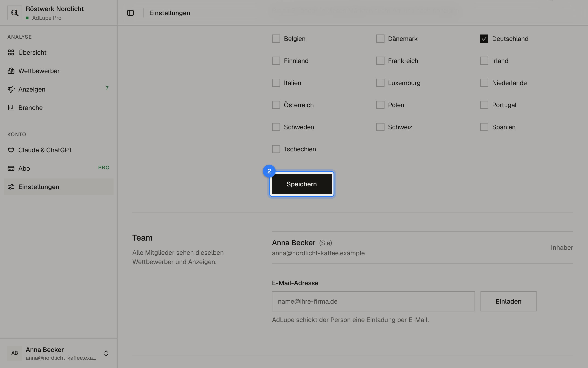Check the Niederlande checkbox

click(484, 83)
